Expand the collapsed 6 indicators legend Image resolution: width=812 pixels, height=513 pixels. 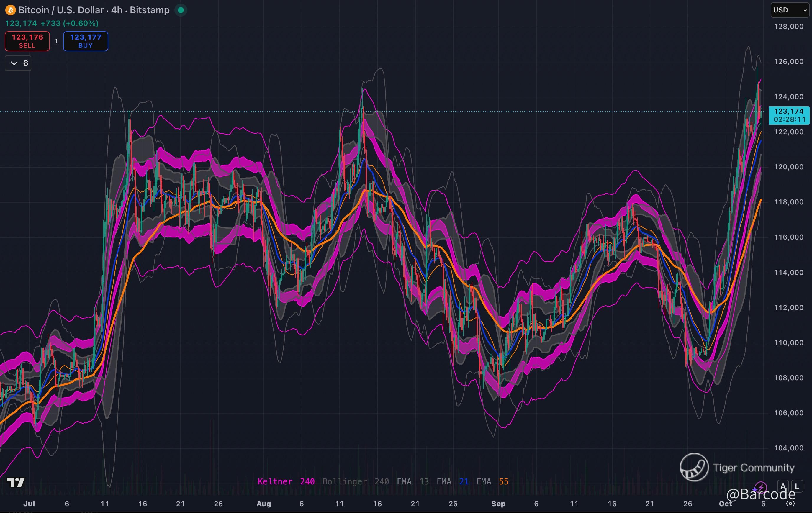point(18,63)
